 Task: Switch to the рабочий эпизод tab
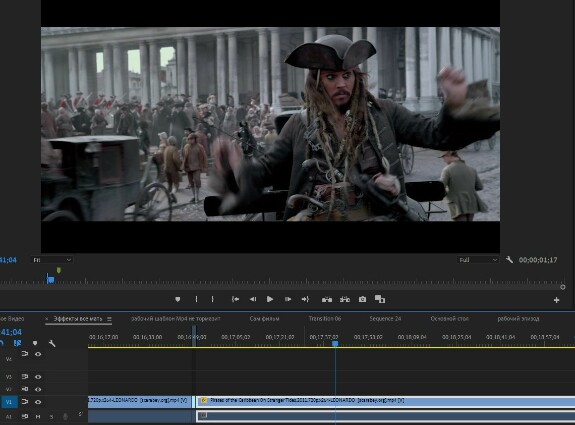[x=518, y=319]
